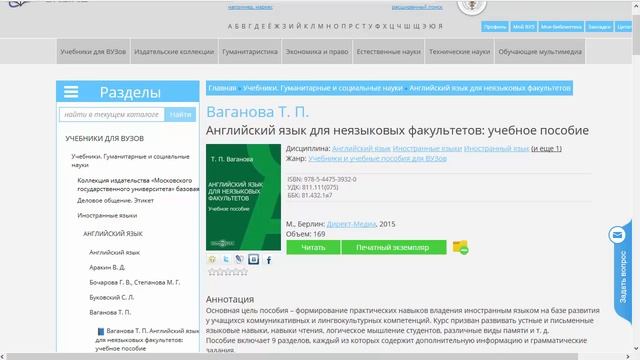Select Коллекция издательства Московского университета tree item
The width and height of the screenshot is (640, 360).
click(138, 184)
